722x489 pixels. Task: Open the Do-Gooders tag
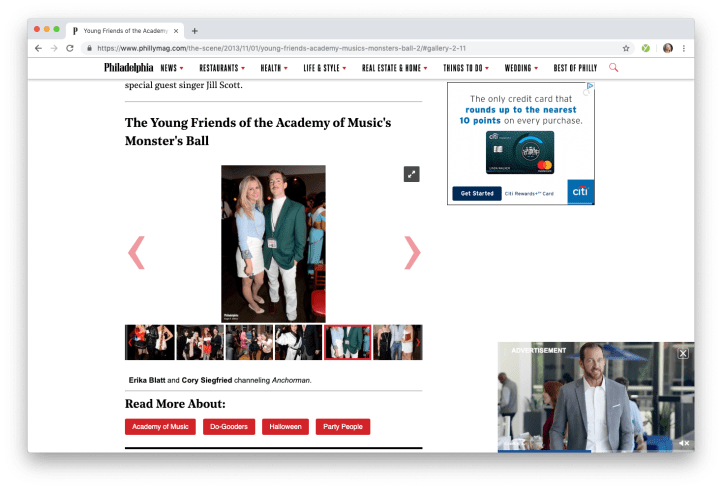229,426
